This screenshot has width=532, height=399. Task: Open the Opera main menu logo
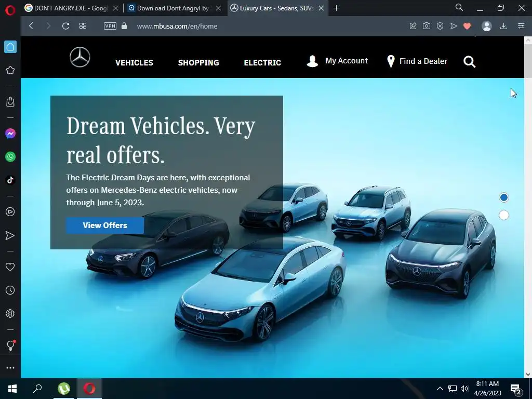10,10
